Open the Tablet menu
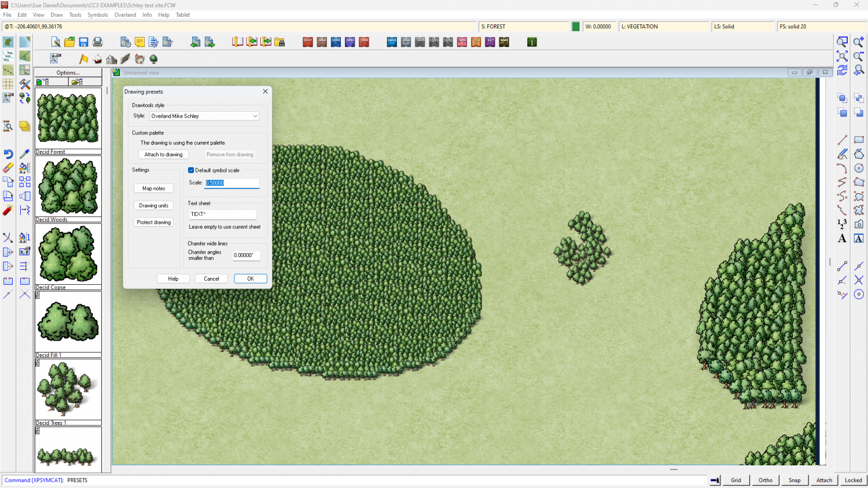The height and width of the screenshot is (488, 868). (x=183, y=15)
